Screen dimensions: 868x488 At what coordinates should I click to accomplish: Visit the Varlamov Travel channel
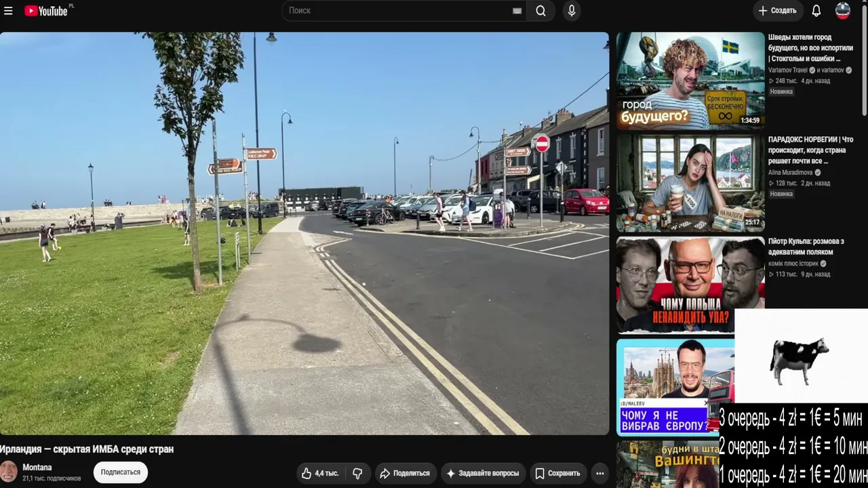(788, 70)
